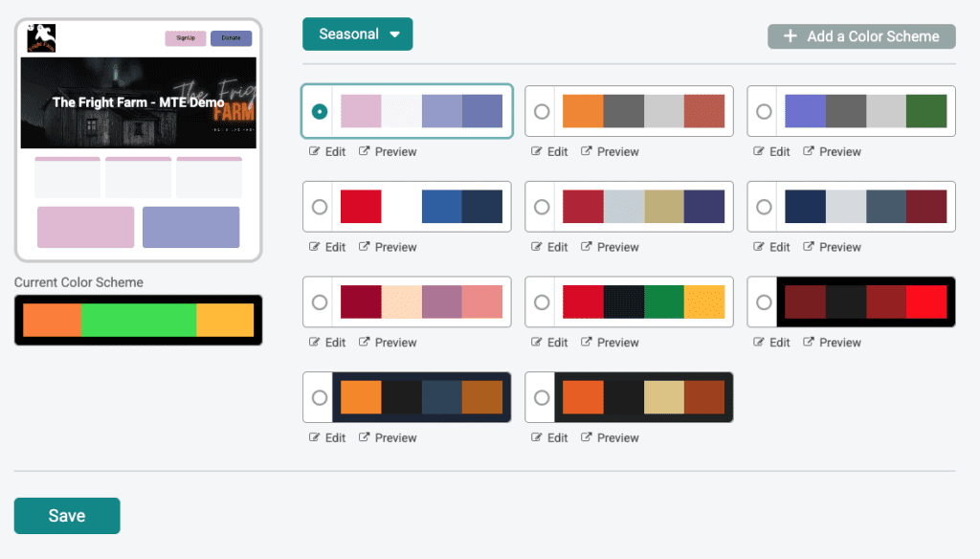
Task: Click the Preview icon under the black and red scheme
Action: tap(809, 343)
